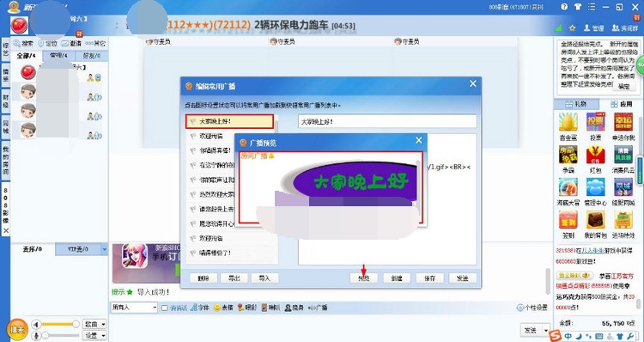Open the 其它 more options item
This screenshot has height=342, width=644.
(x=95, y=43)
